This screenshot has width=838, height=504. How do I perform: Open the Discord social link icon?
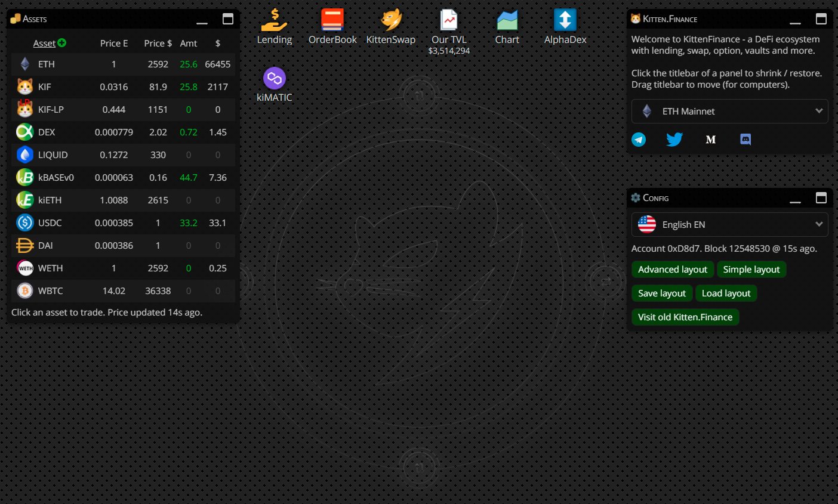(x=745, y=140)
